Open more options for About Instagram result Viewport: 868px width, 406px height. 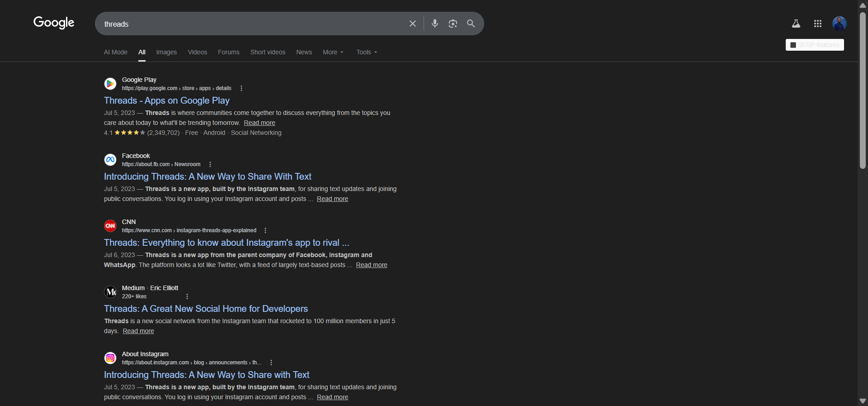[271, 363]
